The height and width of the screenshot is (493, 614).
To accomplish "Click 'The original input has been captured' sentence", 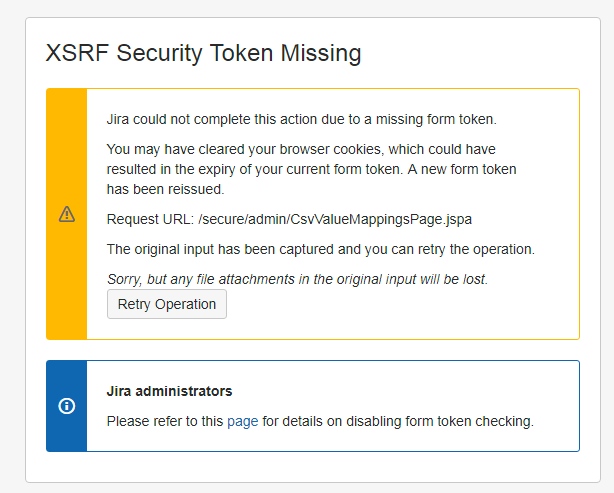I will coord(321,249).
